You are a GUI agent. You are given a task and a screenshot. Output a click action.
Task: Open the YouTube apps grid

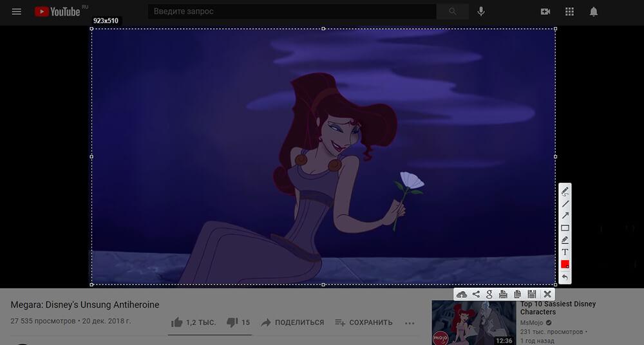tap(569, 12)
